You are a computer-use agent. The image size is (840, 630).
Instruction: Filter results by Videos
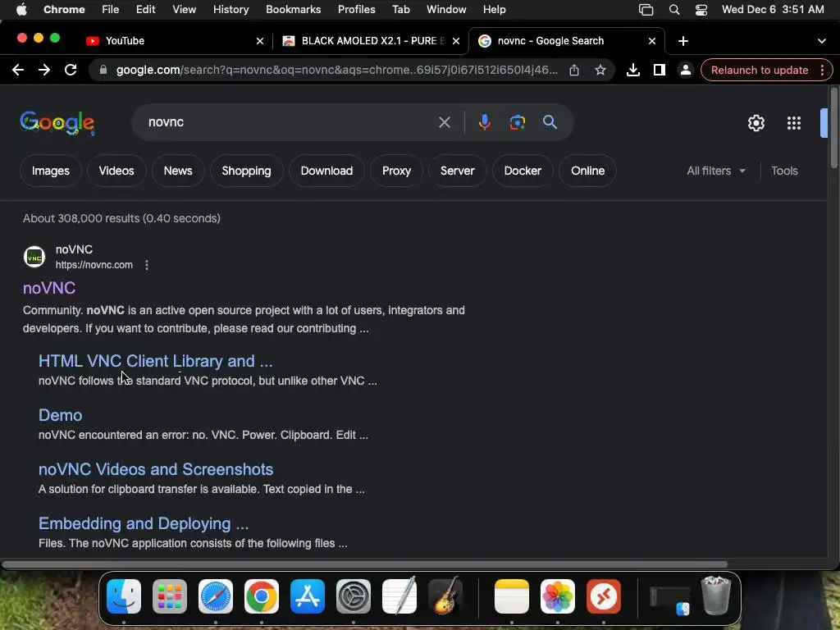tap(116, 171)
